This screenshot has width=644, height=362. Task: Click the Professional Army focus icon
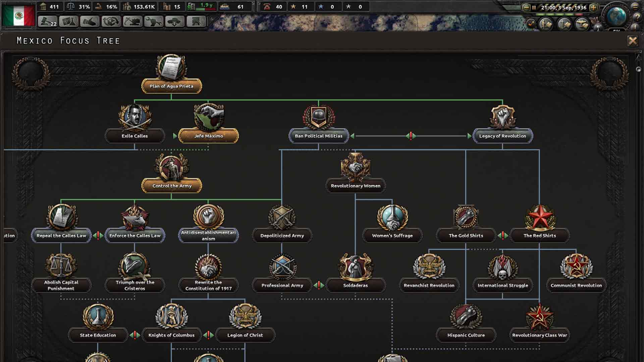(x=282, y=267)
